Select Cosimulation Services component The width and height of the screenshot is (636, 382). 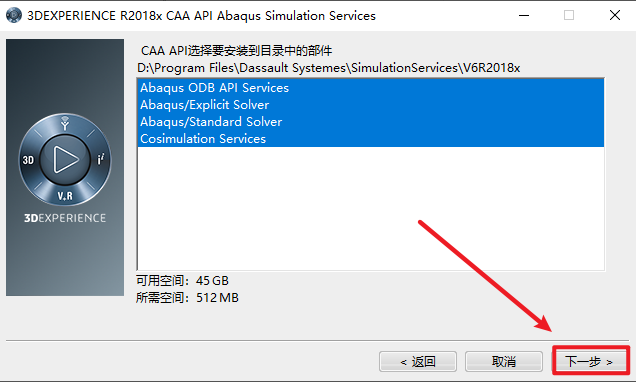click(371, 139)
